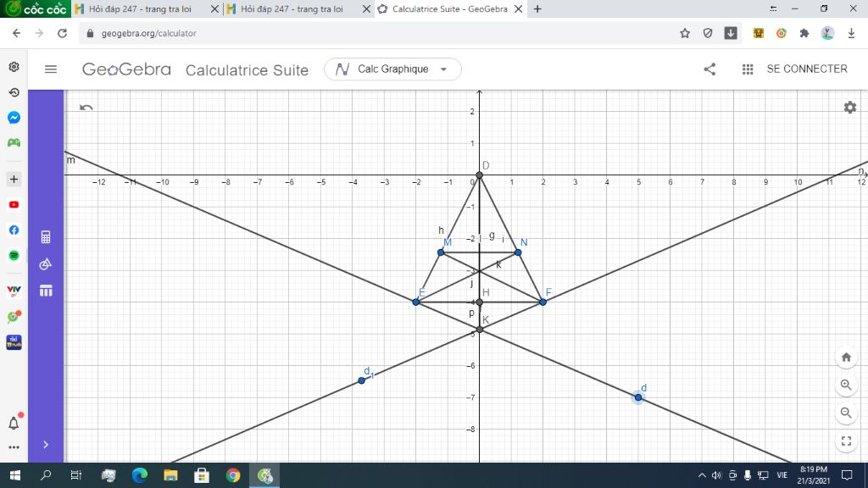Click the SE CONNECTER sign-in button
The width and height of the screenshot is (868, 488).
pyautogui.click(x=807, y=69)
